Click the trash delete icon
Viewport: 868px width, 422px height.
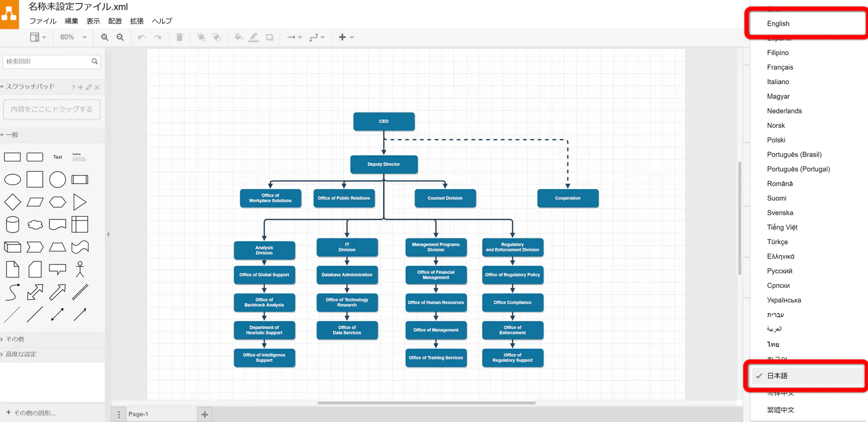coord(180,37)
